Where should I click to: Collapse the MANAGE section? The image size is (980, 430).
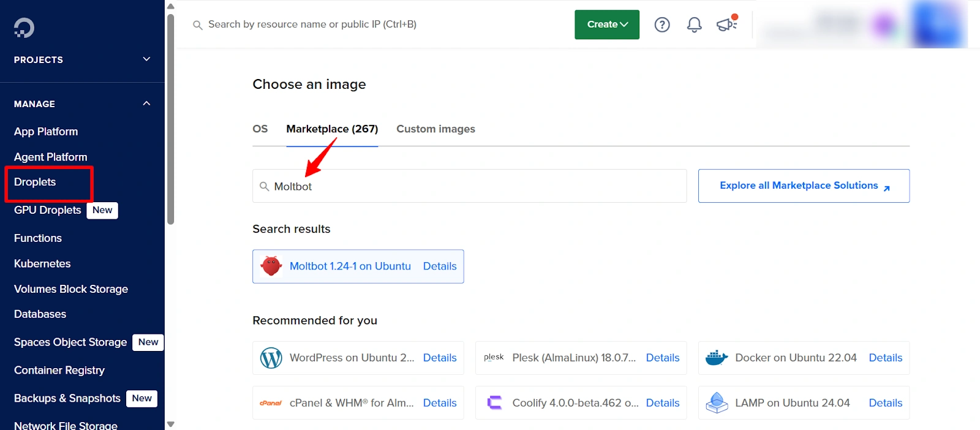point(82,104)
